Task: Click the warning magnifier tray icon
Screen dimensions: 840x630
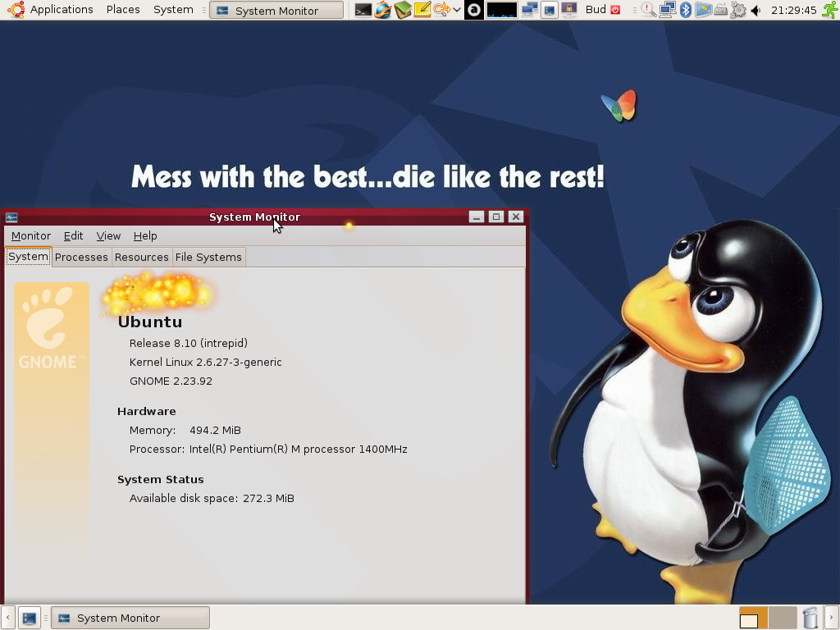Action: pyautogui.click(x=648, y=10)
